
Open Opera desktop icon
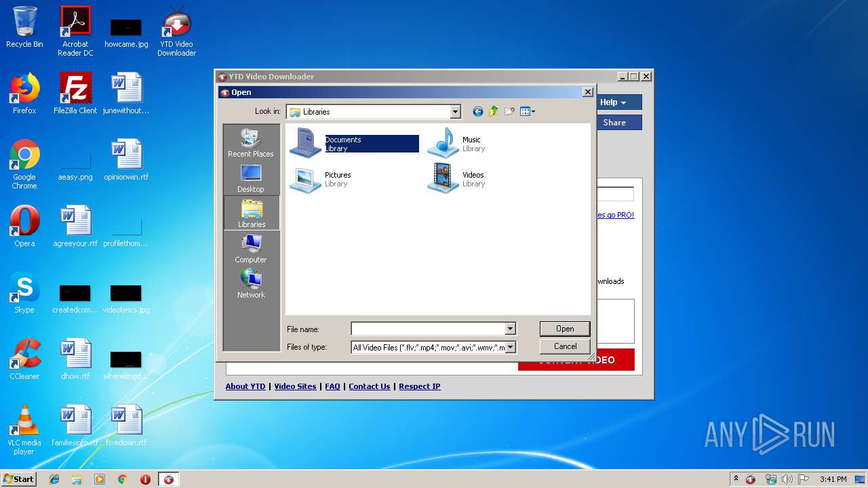coord(24,226)
